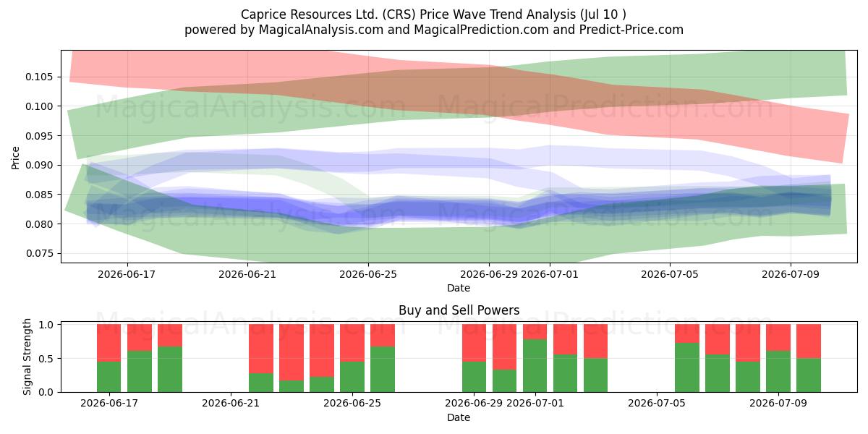Click 2026-06-29 date tick under price chart
This screenshot has width=868, height=434.
click(x=489, y=274)
